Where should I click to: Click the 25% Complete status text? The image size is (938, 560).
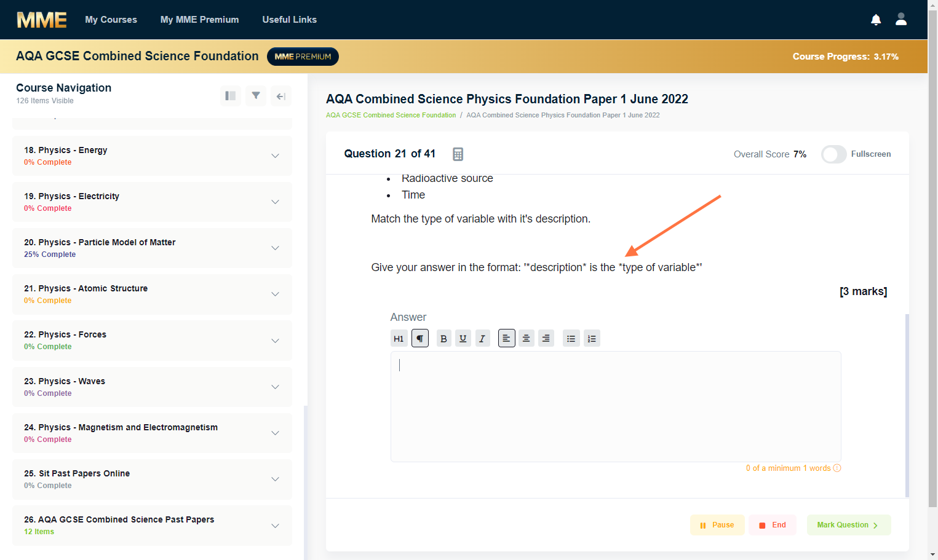(50, 254)
